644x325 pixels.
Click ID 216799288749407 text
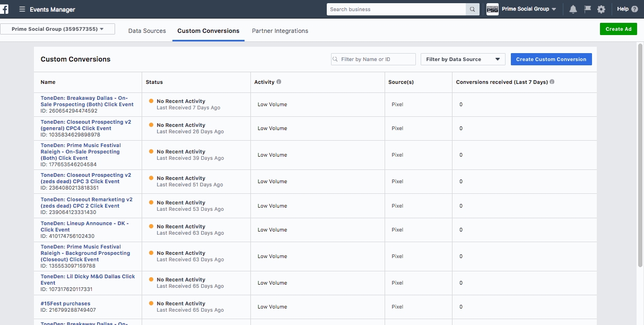click(68, 310)
